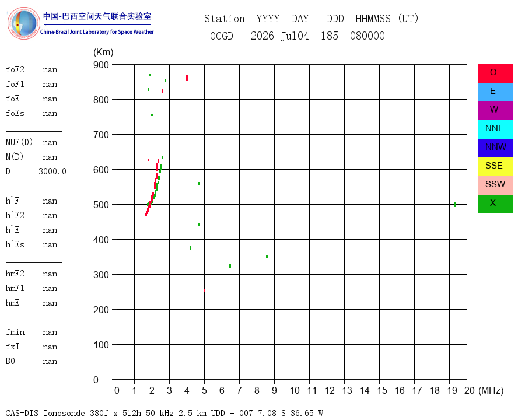Click the red echo point at 5 MHz

204,290
